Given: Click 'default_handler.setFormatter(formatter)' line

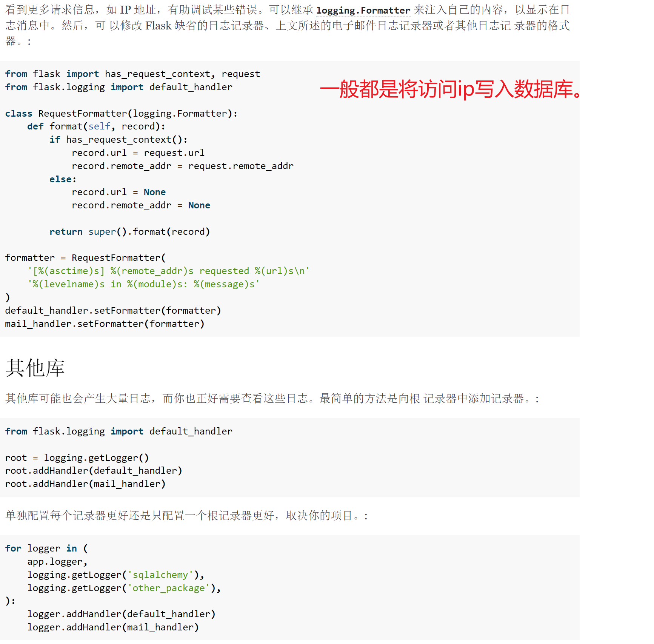Looking at the screenshot, I should pos(113,311).
